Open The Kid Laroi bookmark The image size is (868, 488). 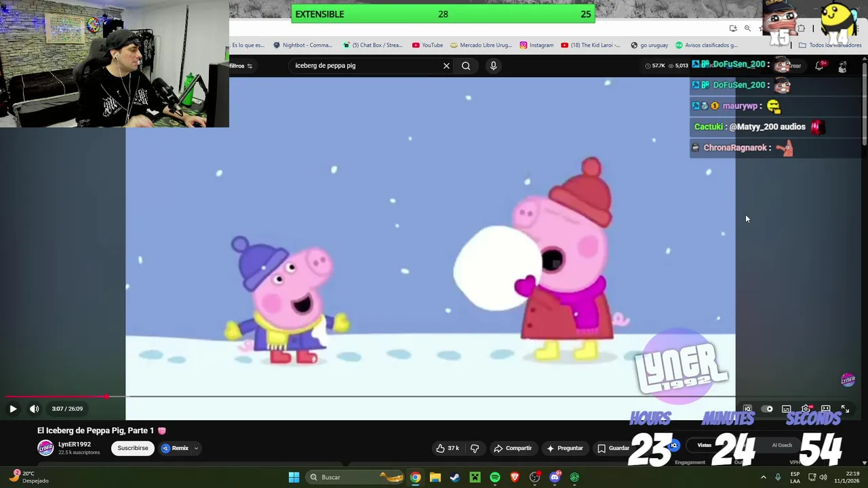click(x=591, y=45)
